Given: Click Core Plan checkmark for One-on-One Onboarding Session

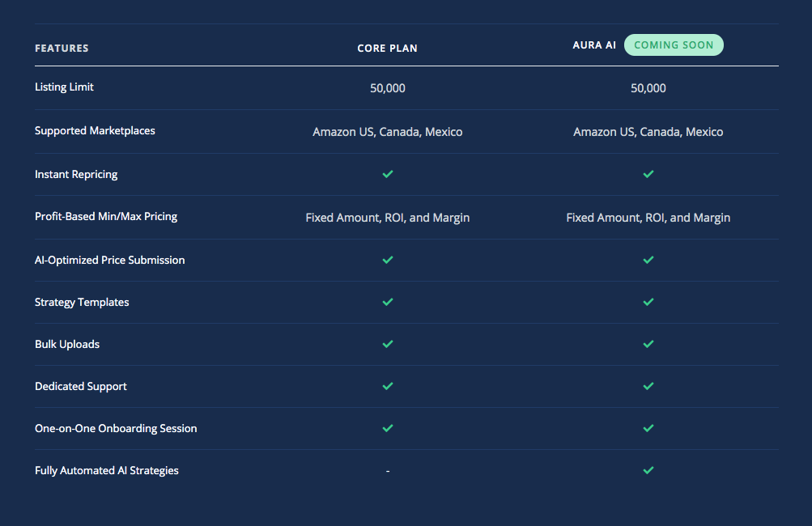Looking at the screenshot, I should [387, 428].
